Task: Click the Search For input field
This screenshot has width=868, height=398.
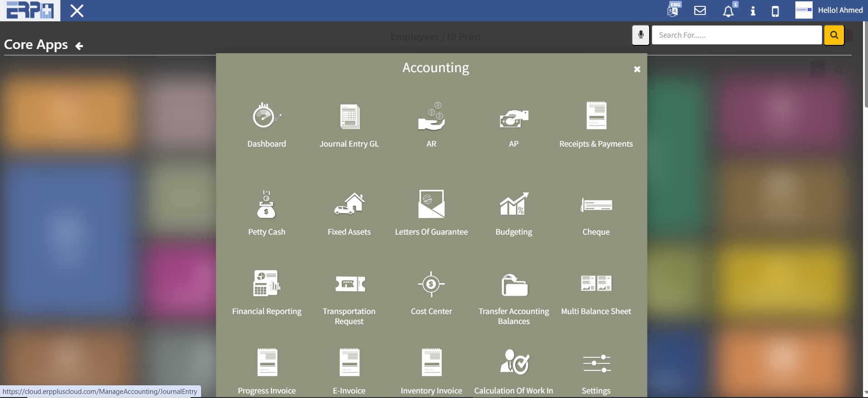Action: (x=736, y=35)
